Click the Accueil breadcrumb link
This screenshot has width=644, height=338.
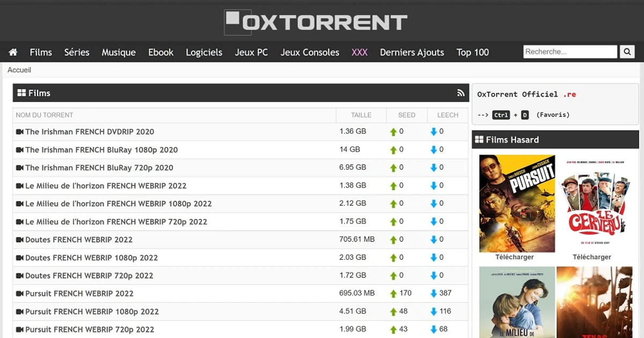click(x=19, y=70)
